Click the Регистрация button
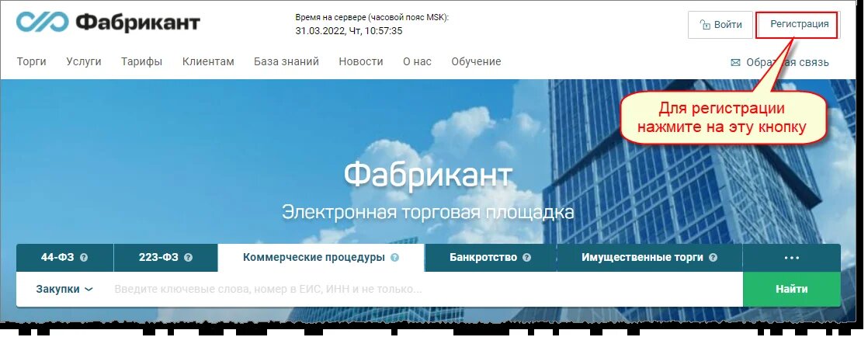This screenshot has width=868, height=337. 797,24
